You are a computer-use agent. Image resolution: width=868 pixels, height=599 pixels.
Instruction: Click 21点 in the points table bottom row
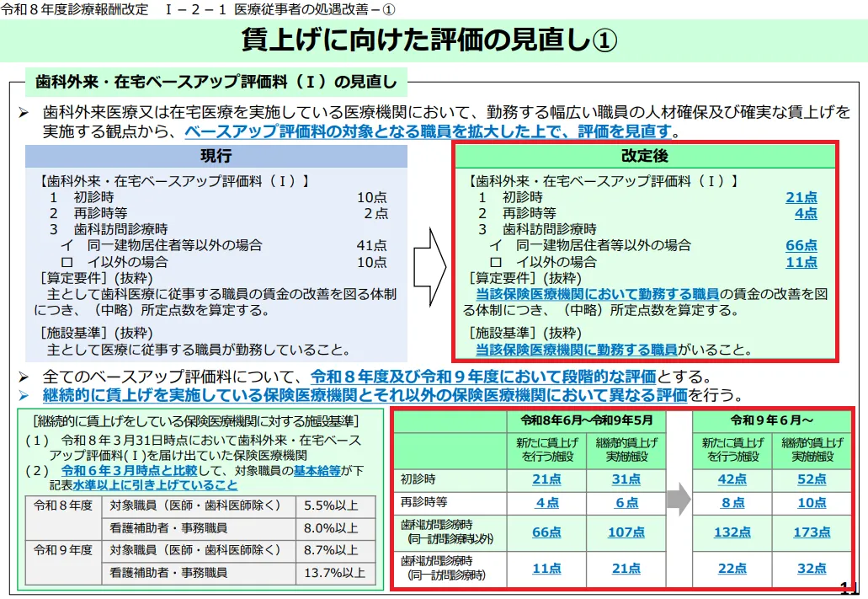pos(626,569)
